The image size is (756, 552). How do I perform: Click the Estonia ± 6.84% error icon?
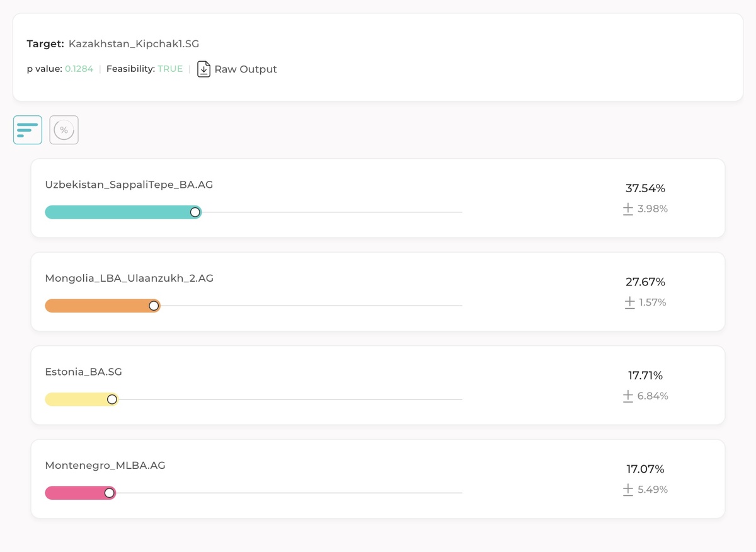coord(628,396)
